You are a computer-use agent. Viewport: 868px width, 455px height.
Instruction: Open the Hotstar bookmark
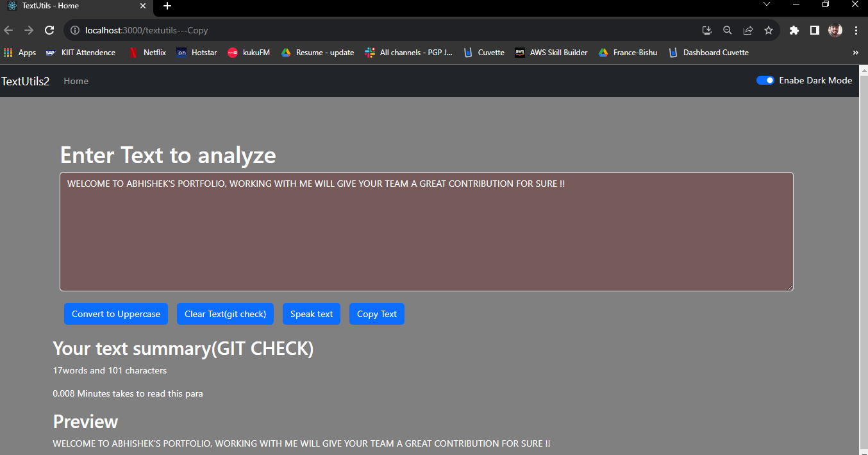[197, 53]
